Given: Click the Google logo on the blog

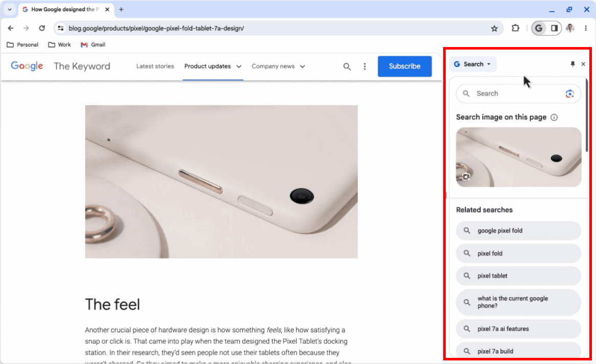Looking at the screenshot, I should (27, 66).
